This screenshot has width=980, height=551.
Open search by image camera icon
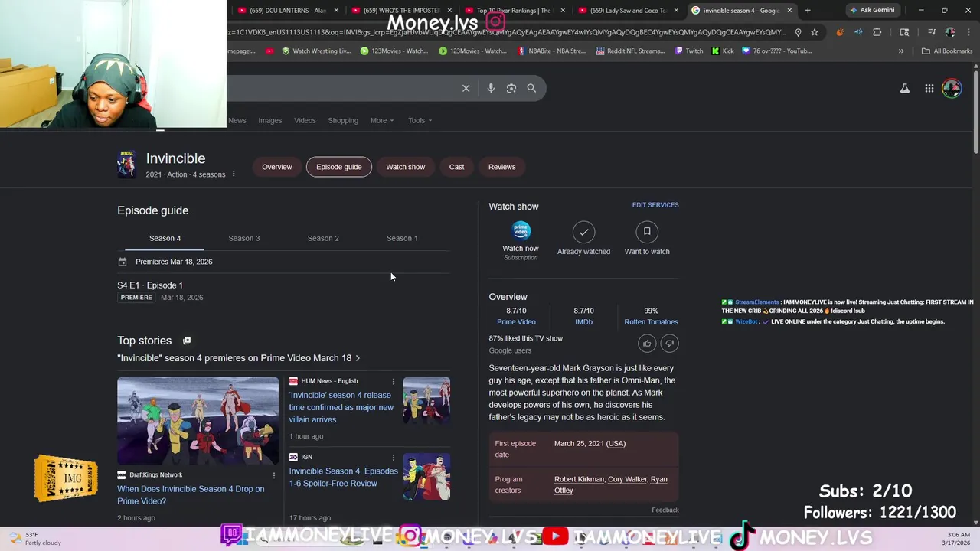pyautogui.click(x=511, y=88)
